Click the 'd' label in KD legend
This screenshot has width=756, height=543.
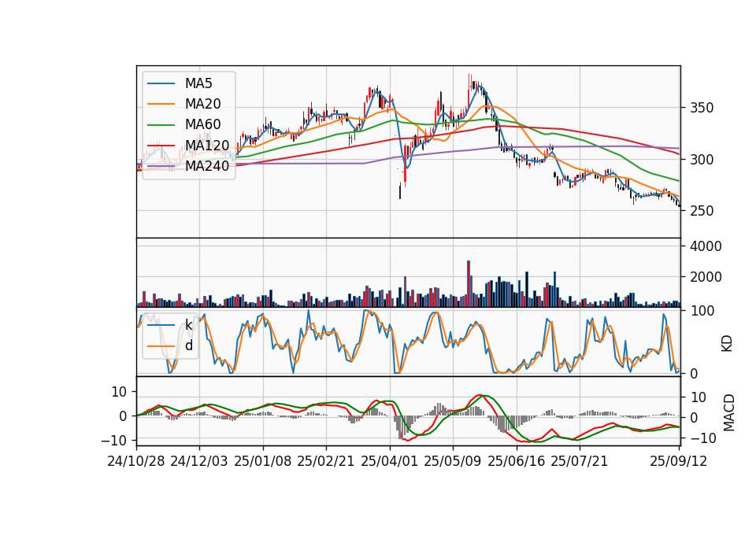tap(188, 345)
